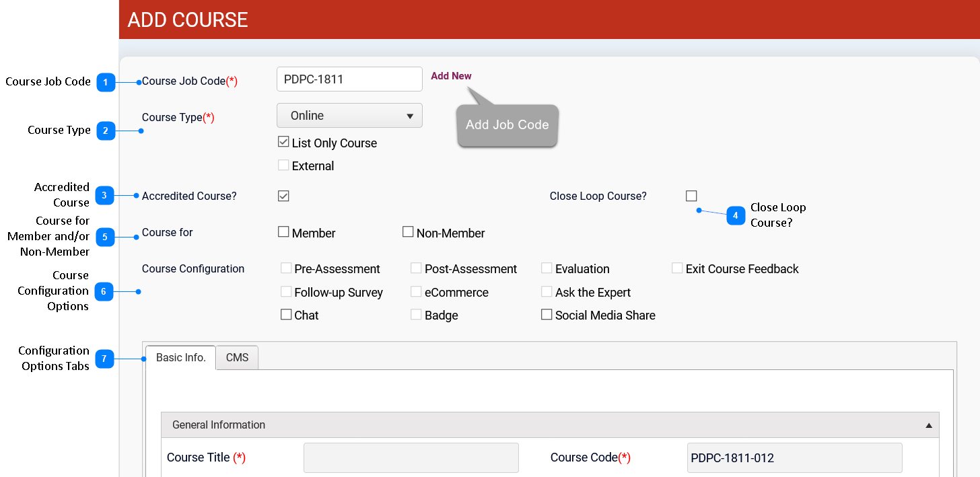Click the numbered marker 7 badge
The image size is (980, 477).
[x=104, y=359]
